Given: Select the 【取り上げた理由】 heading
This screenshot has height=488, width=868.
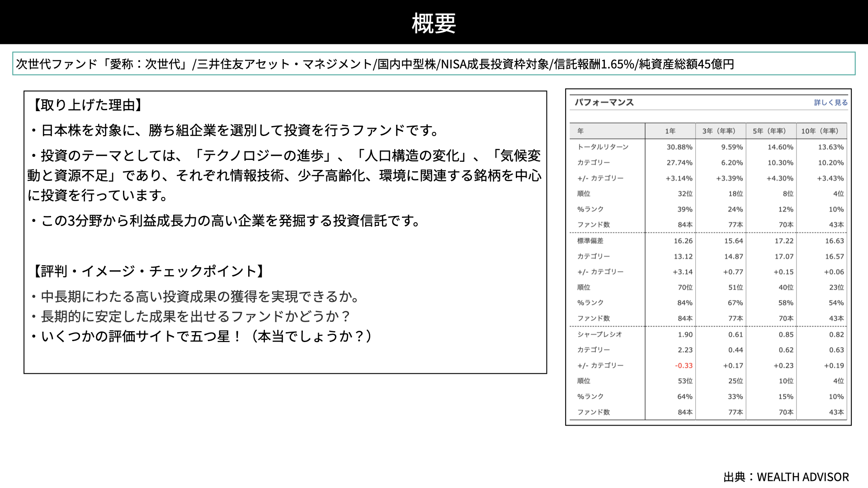Looking at the screenshot, I should coord(88,105).
